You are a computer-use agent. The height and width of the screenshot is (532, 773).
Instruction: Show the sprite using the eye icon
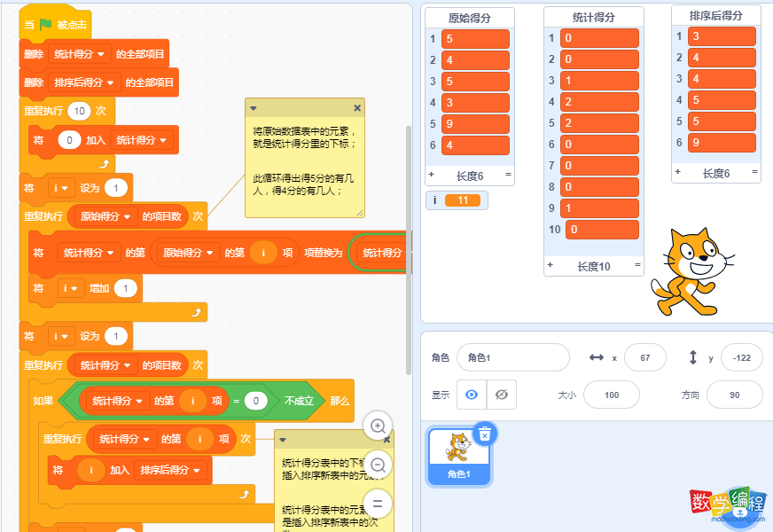pos(471,395)
